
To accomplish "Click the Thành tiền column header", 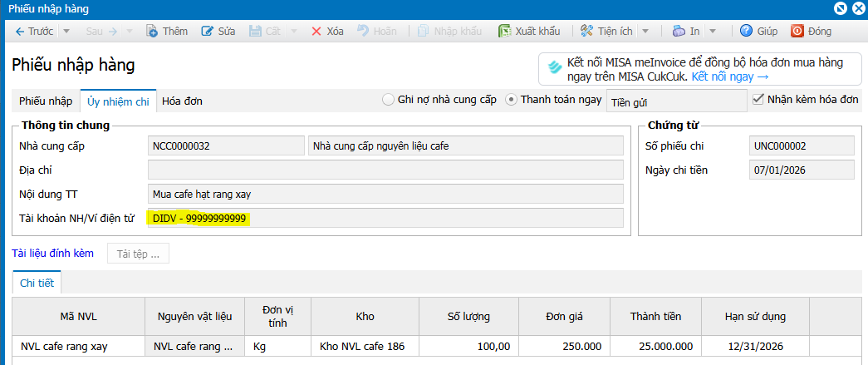I will pyautogui.click(x=655, y=317).
